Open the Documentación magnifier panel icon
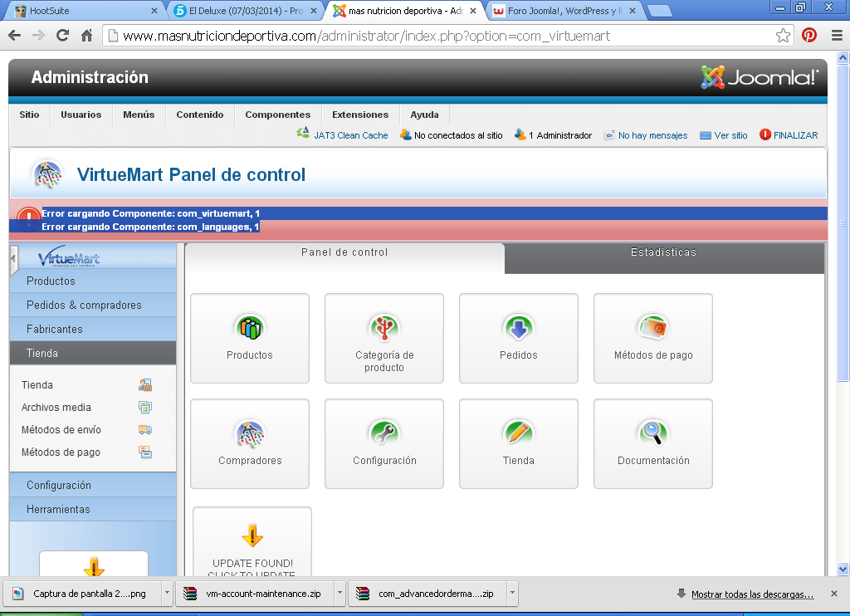Screen dimensions: 850x616 653,443
